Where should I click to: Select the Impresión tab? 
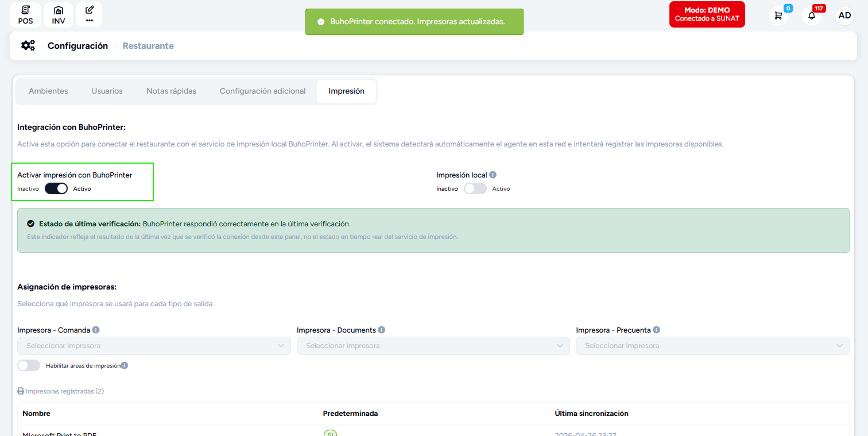[346, 91]
